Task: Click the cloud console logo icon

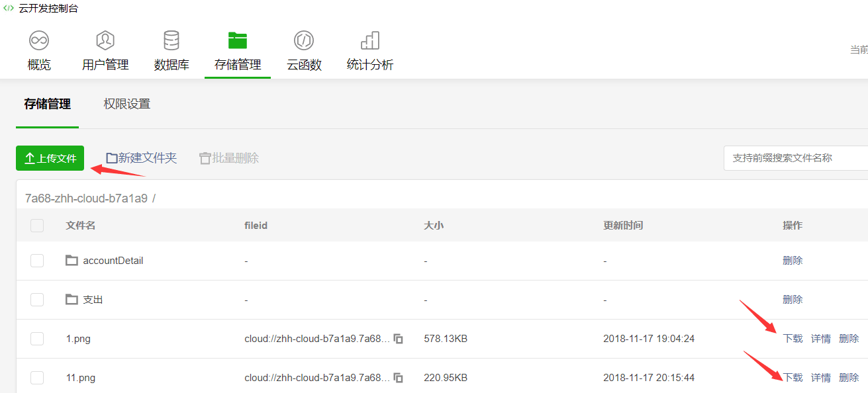Action: (9, 9)
